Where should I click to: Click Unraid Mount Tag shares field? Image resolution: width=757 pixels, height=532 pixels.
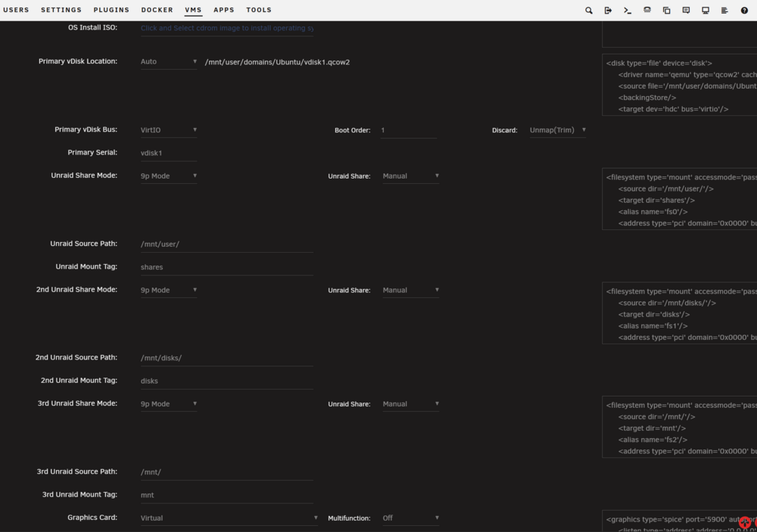pos(227,267)
